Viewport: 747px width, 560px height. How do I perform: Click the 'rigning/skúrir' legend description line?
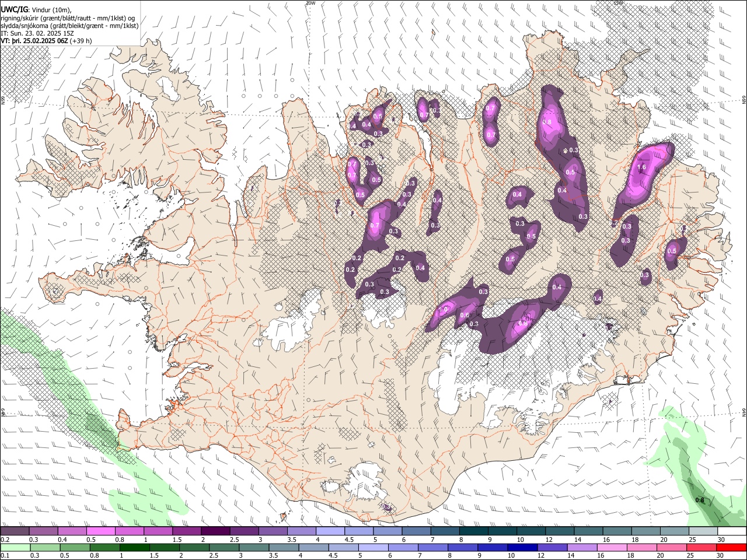coord(69,18)
